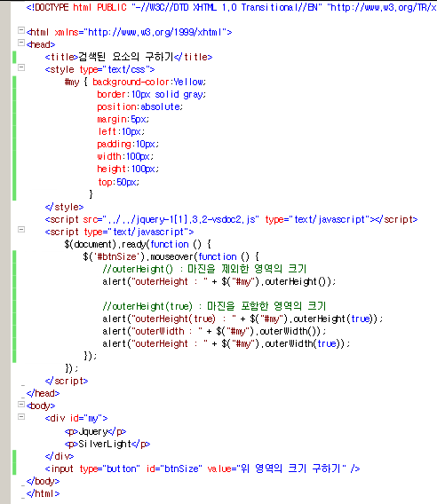Click the jquery script src line

[231, 219]
